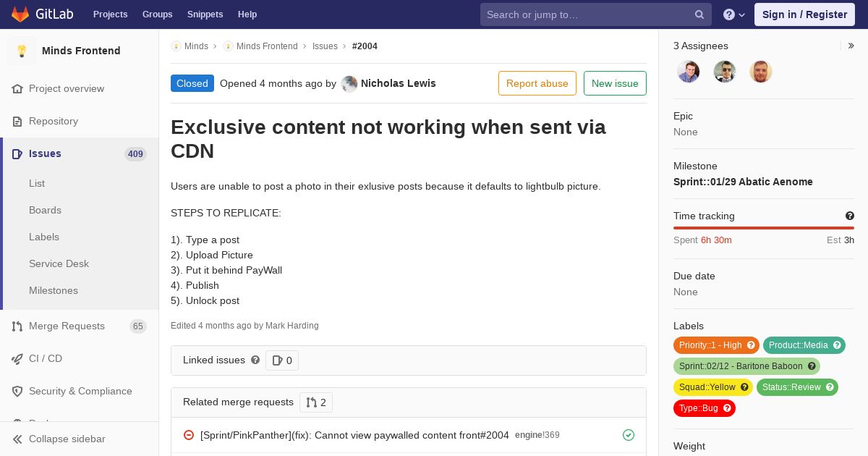Open Nicholas Lewis author profile

(398, 83)
